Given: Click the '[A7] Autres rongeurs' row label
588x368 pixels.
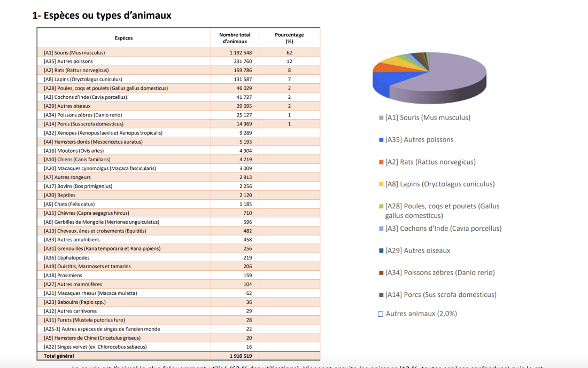Looking at the screenshot, I should click(67, 178).
